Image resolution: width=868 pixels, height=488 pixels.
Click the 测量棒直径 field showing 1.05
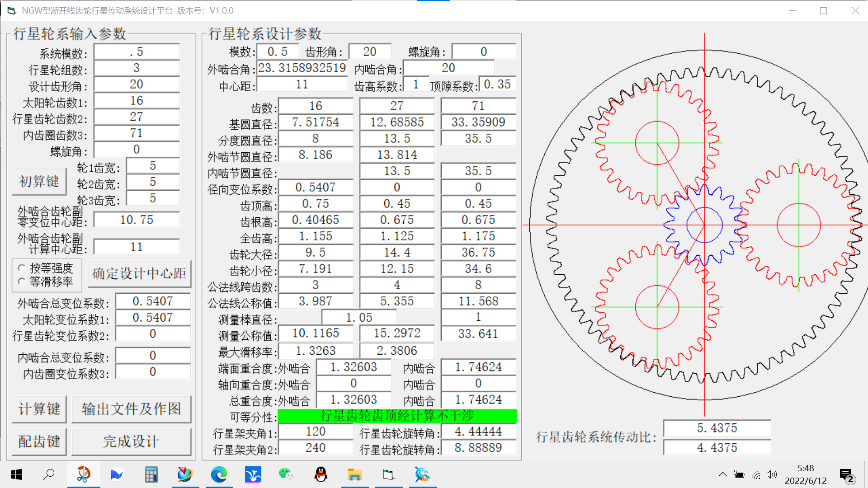(359, 318)
